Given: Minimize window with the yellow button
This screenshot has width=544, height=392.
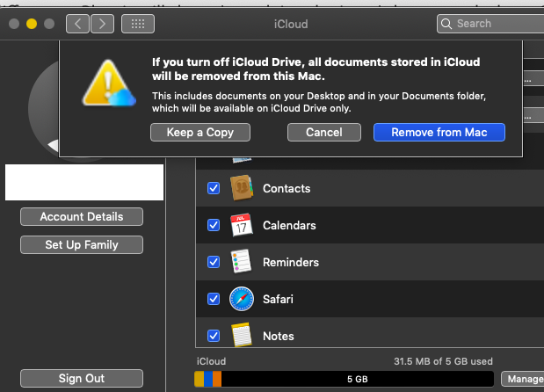Looking at the screenshot, I should click(x=32, y=24).
